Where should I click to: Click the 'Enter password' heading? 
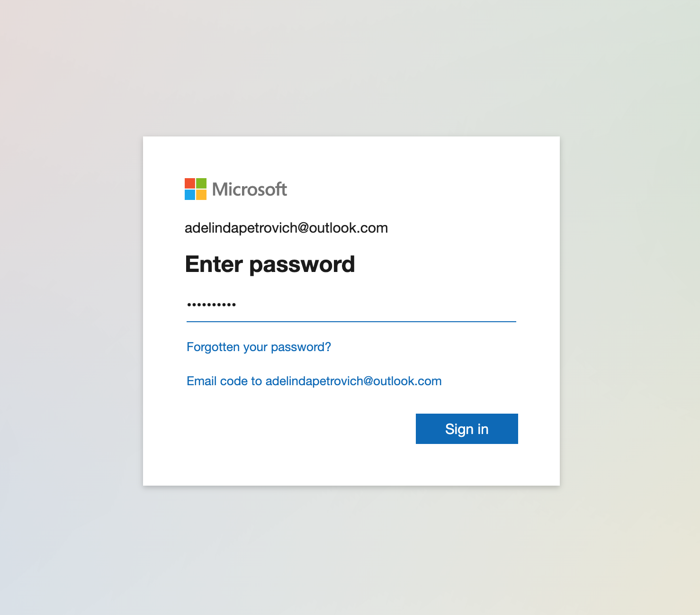click(270, 264)
